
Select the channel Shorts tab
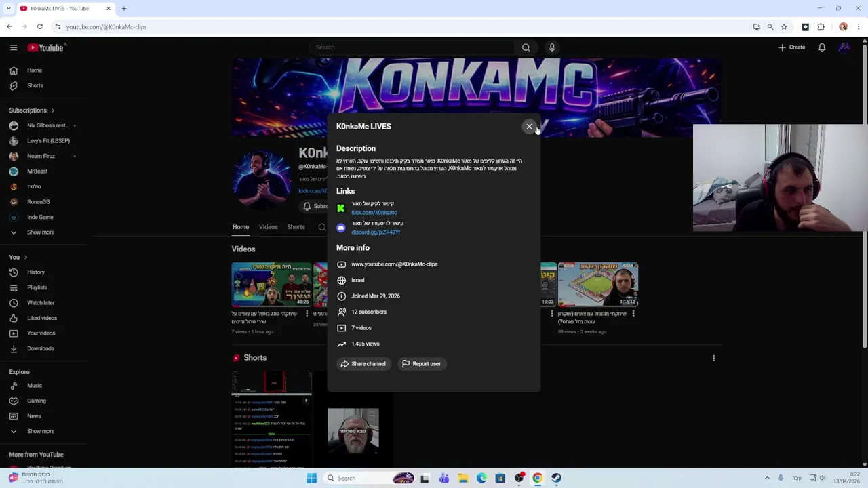tap(296, 227)
